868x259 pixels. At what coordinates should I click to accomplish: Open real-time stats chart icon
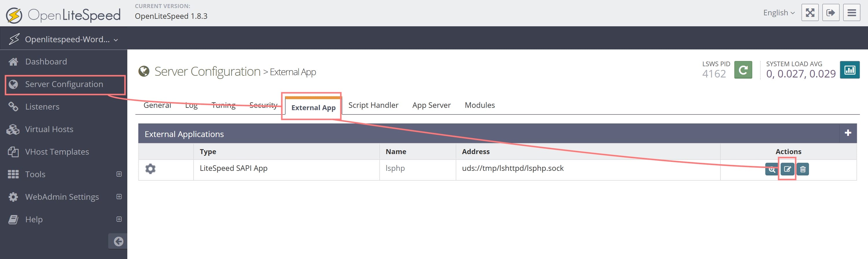click(849, 70)
